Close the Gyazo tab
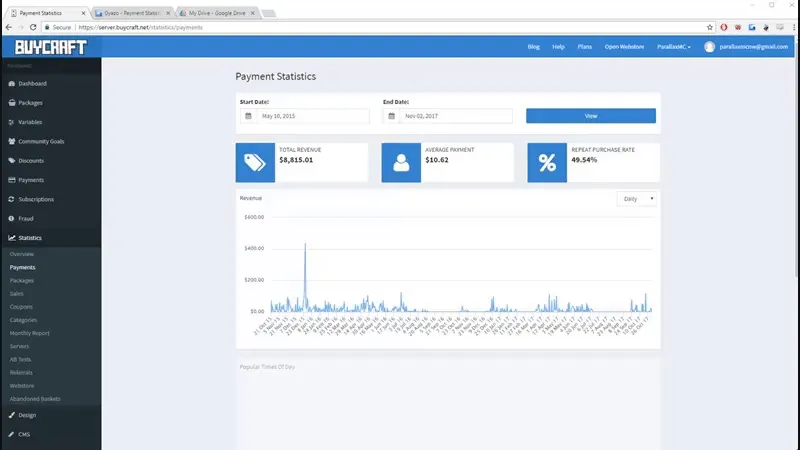 (x=168, y=13)
